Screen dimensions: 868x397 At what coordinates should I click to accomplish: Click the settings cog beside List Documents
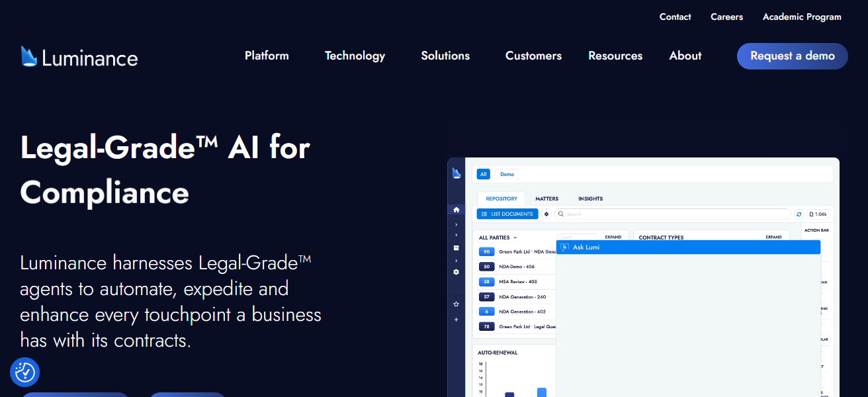(x=546, y=214)
